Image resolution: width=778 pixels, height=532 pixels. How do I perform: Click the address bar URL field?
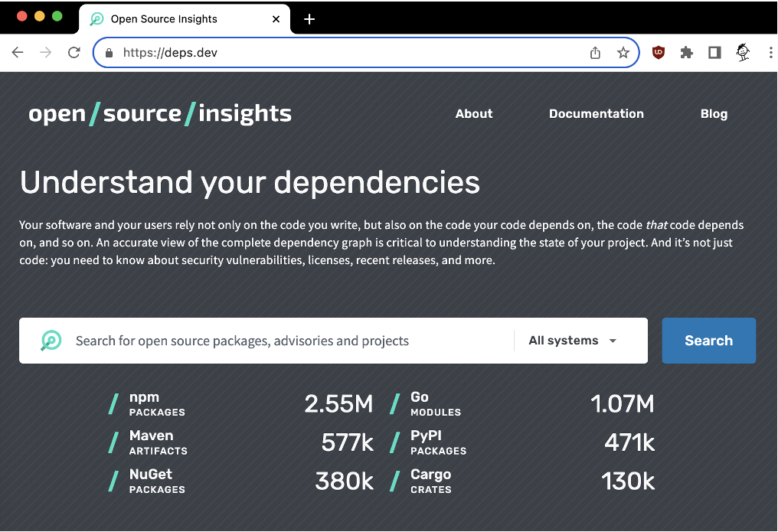pos(348,53)
